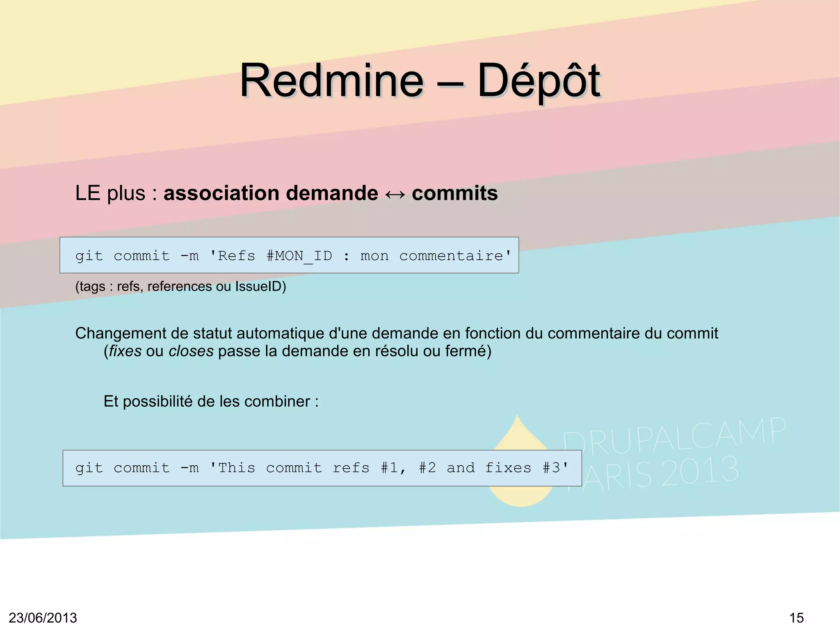
Task: Click the line "(fixes ou closes passe la demande en résolu ou fermé)"
Action: point(297,351)
